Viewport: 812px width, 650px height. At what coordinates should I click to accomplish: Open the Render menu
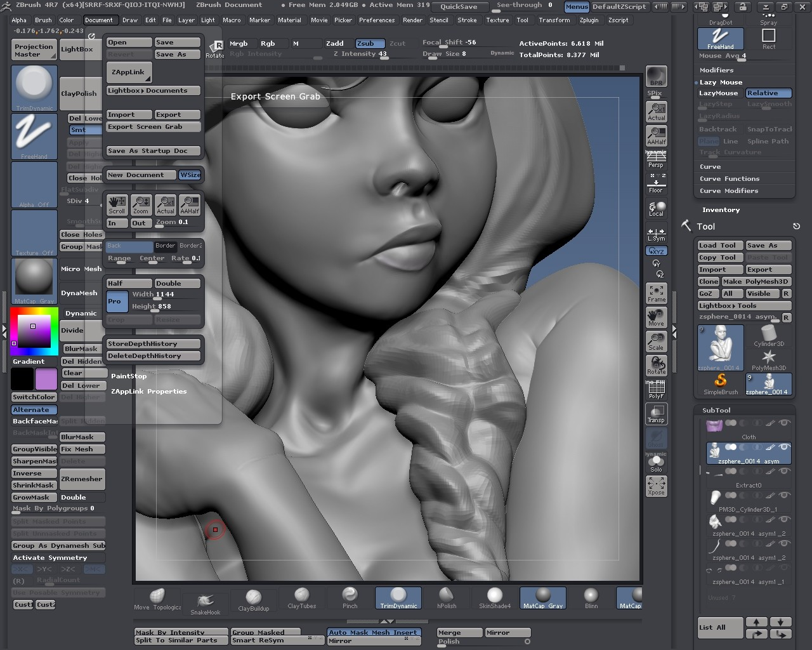(412, 20)
